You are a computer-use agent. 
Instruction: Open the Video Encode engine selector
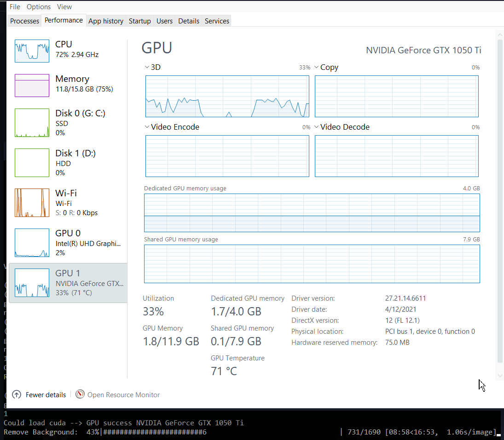(146, 127)
